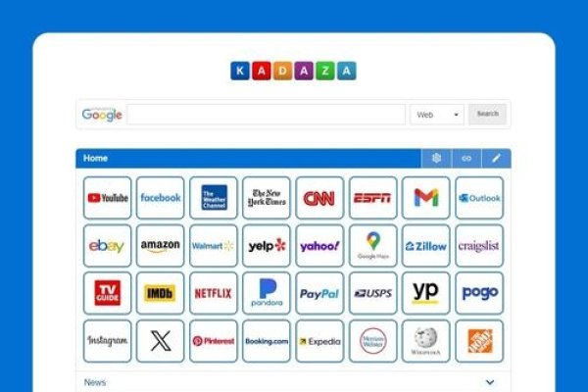Launch the Pandora tile
The image size is (588, 392).
[267, 293]
